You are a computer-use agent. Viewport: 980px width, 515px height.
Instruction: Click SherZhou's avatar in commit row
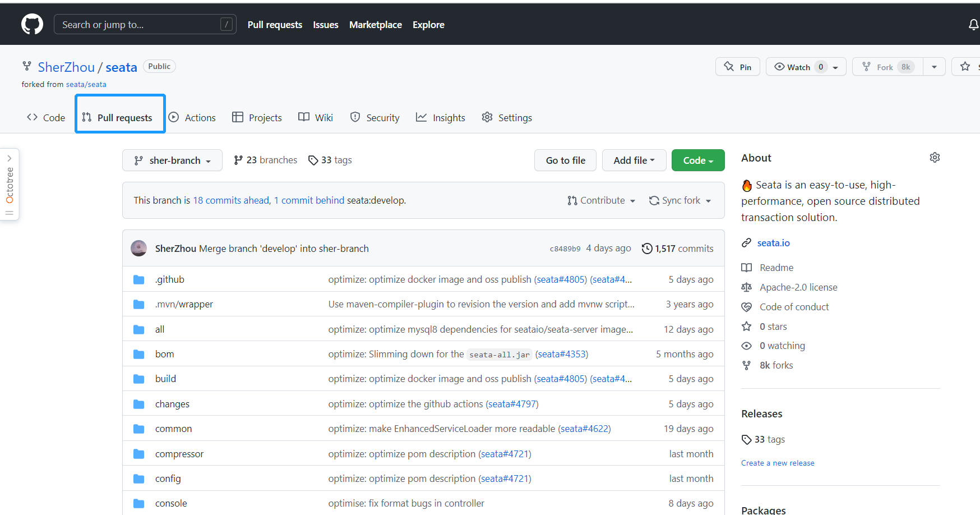click(x=138, y=249)
